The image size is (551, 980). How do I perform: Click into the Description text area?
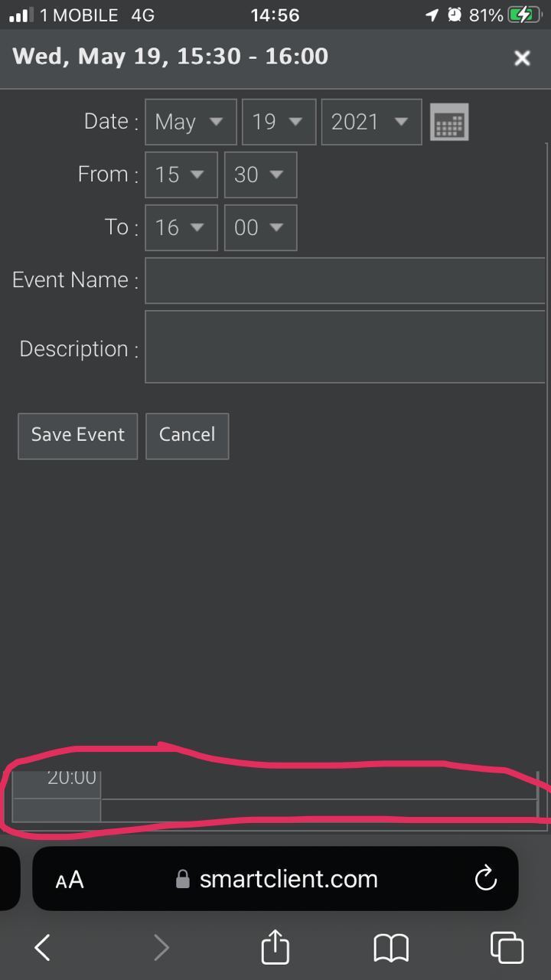[344, 347]
